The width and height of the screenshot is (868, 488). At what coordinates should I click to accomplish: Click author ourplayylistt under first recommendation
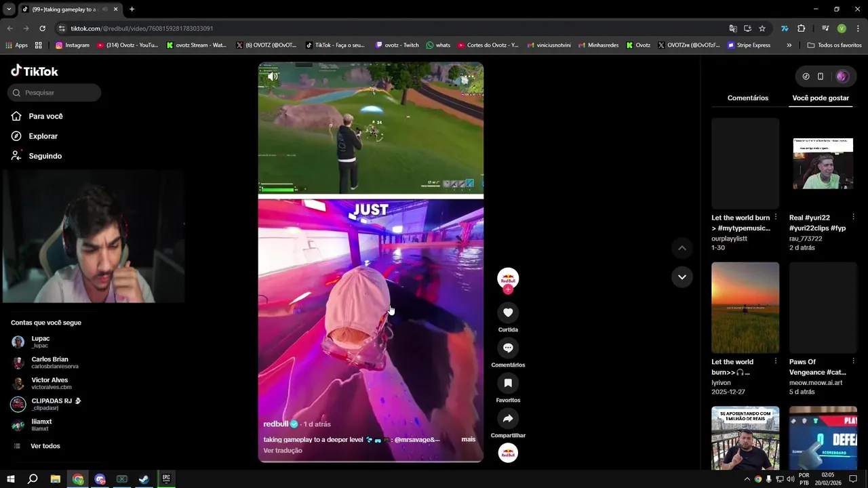(731, 239)
